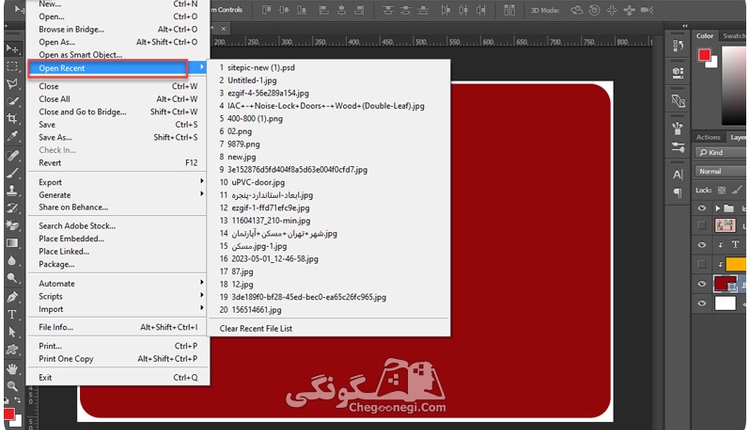Switch to the Color panel tab

705,36
